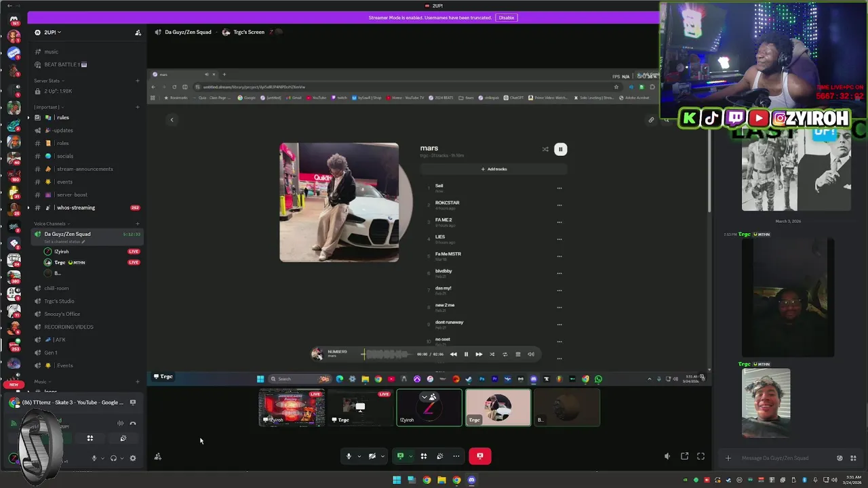Invite friends to the voice call
The height and width of the screenshot is (488, 868).
158,457
